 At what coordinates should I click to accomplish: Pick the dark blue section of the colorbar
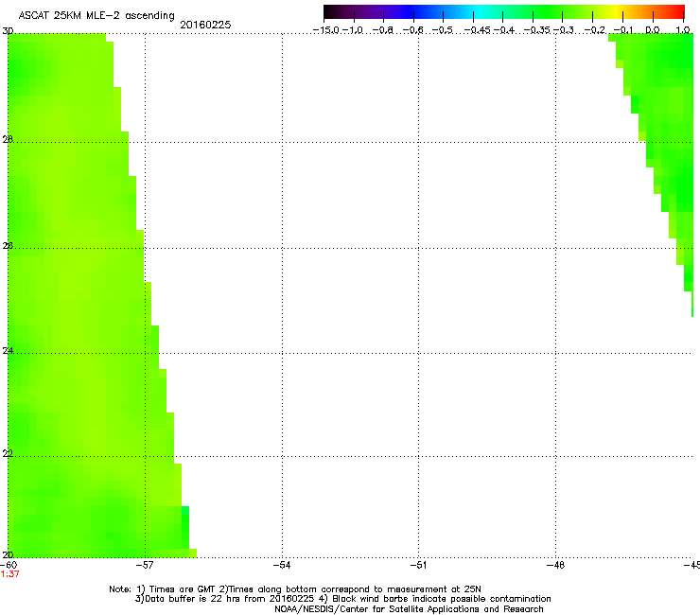pos(409,11)
